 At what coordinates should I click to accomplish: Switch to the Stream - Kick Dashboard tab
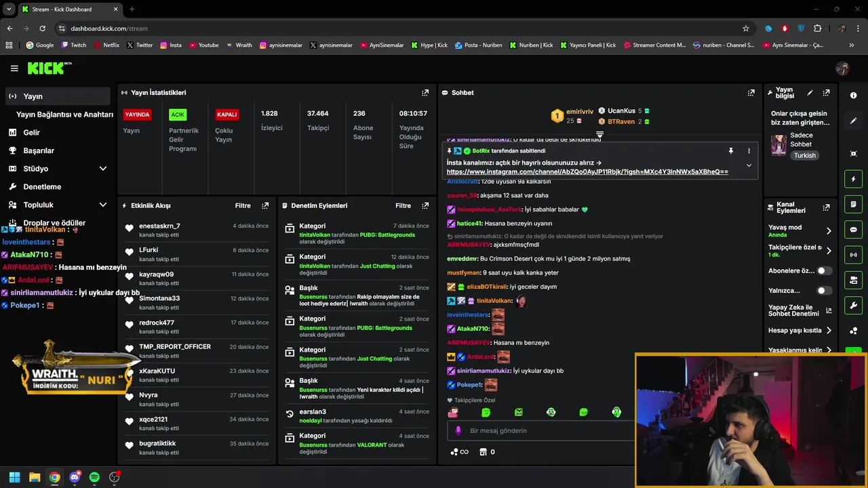[69, 9]
